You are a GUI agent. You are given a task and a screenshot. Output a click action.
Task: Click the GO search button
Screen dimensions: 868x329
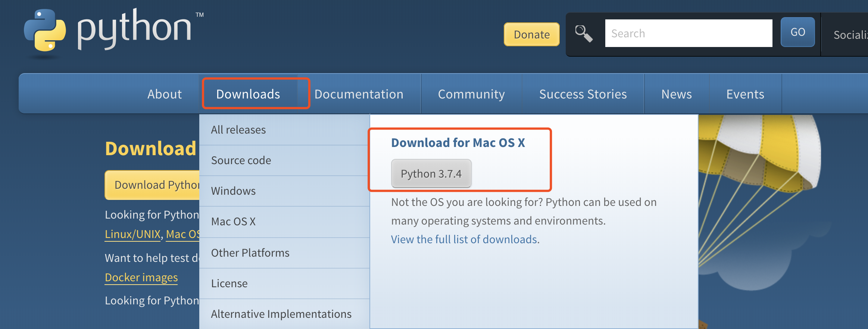point(798,32)
